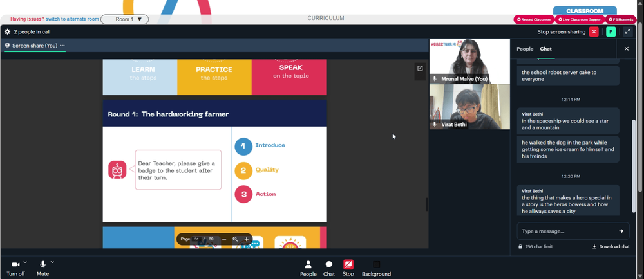Screen dimensions: 644x279
Task: Click SPEAK on the topic tile
Action: pyautogui.click(x=289, y=77)
